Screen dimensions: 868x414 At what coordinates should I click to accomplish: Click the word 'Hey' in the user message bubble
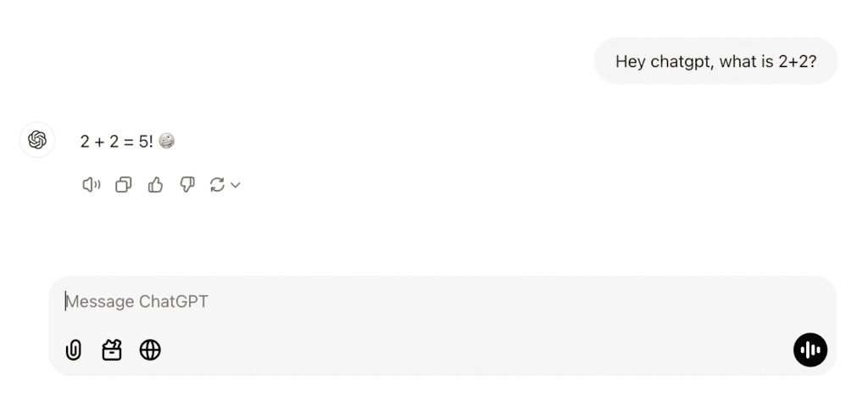click(x=629, y=62)
